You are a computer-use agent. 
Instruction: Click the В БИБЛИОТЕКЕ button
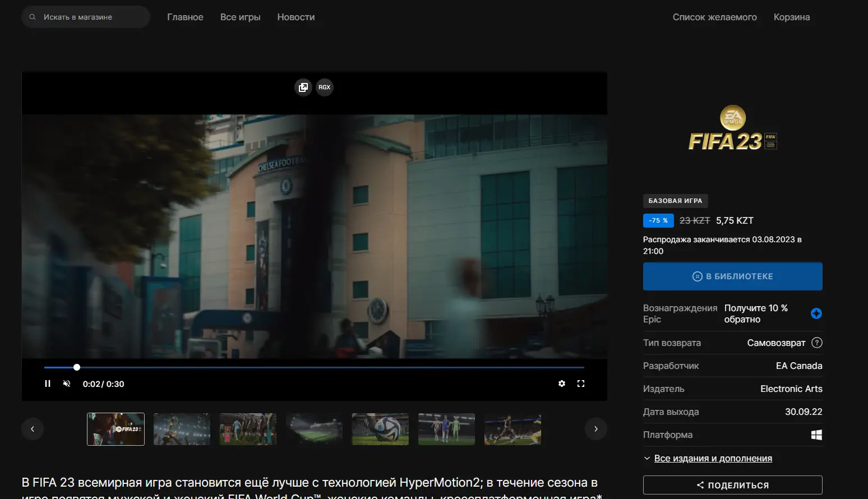(732, 276)
